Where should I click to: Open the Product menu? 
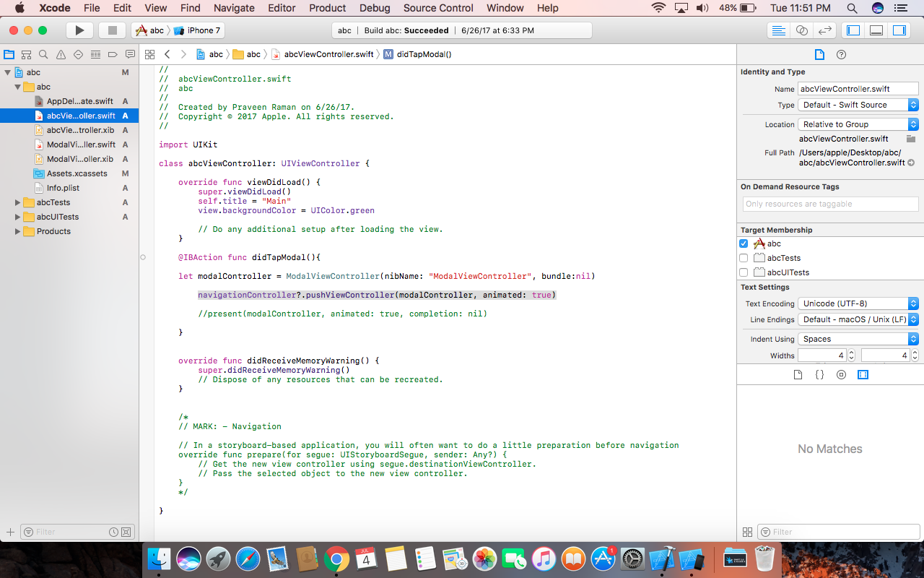[327, 8]
